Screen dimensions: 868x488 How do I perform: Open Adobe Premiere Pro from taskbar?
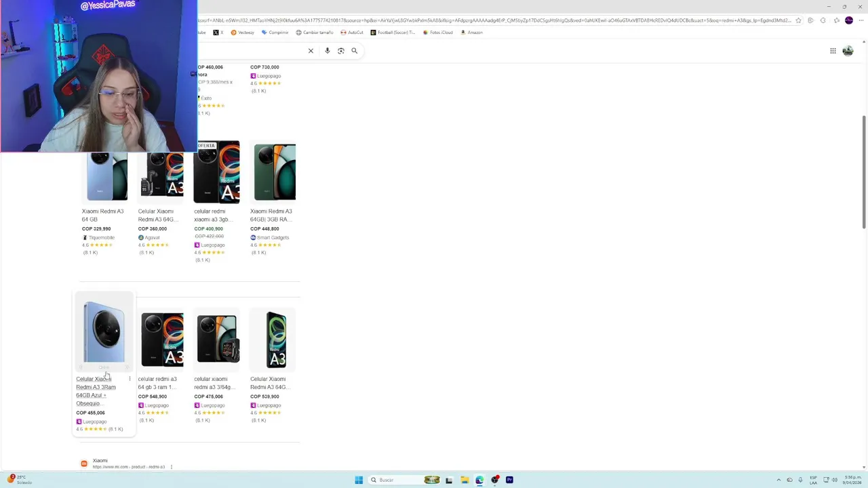coord(509,480)
